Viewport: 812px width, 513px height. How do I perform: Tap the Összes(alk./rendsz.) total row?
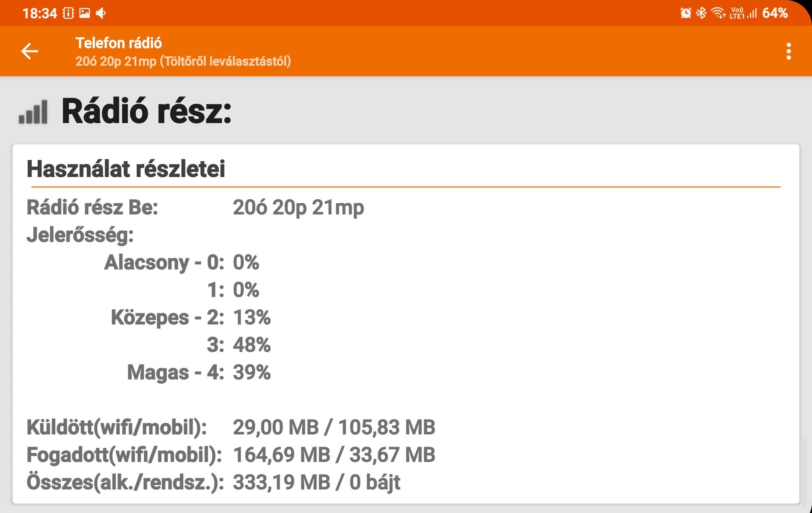[213, 482]
